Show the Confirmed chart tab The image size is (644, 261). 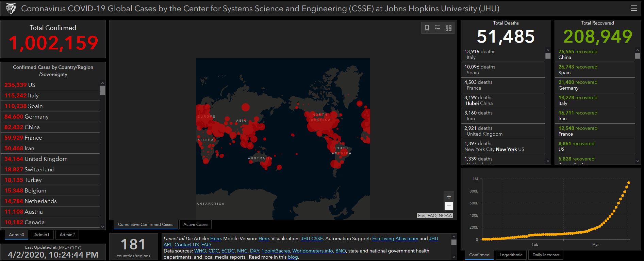coord(479,255)
